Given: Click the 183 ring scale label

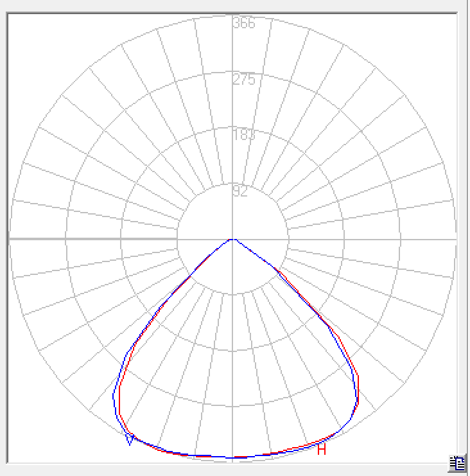Looking at the screenshot, I should 244,135.
